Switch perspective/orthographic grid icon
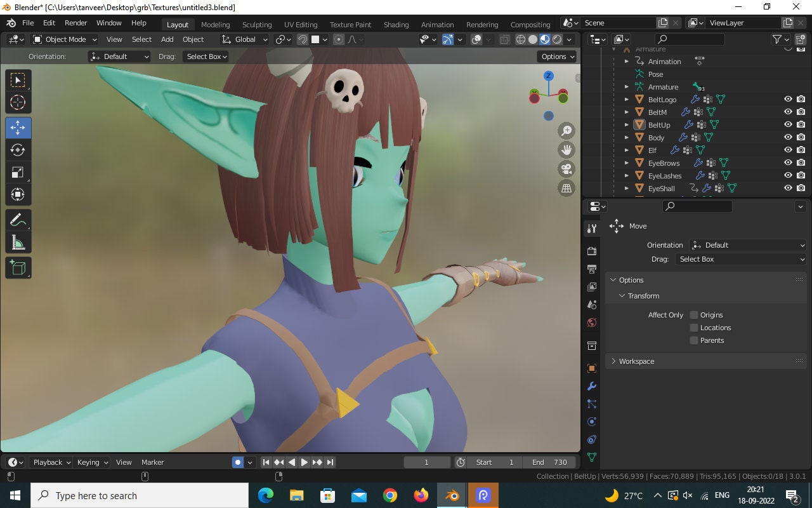 (566, 188)
